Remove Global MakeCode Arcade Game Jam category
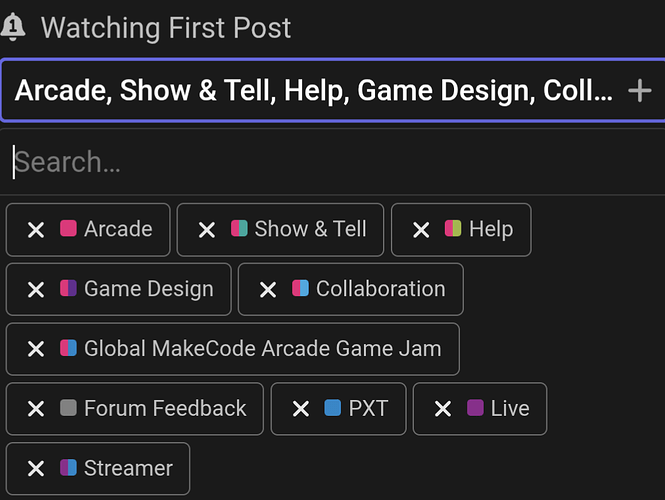The width and height of the screenshot is (665, 500). [x=36, y=349]
